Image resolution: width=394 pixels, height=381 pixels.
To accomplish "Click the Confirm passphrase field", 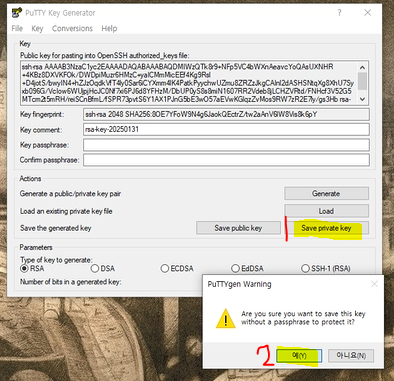I will (x=226, y=160).
